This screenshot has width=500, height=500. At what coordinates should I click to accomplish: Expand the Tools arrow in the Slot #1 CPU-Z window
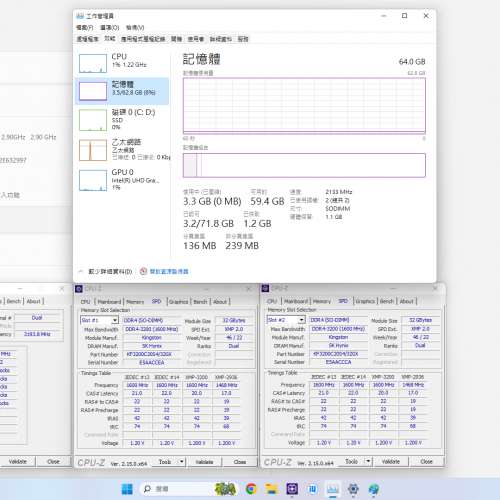pyautogui.click(x=182, y=462)
